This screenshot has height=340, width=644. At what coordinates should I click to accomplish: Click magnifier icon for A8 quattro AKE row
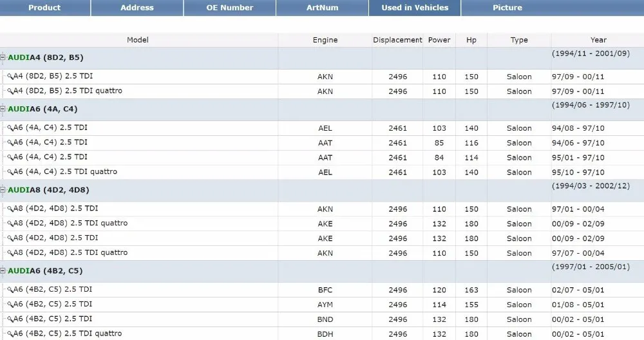10,224
